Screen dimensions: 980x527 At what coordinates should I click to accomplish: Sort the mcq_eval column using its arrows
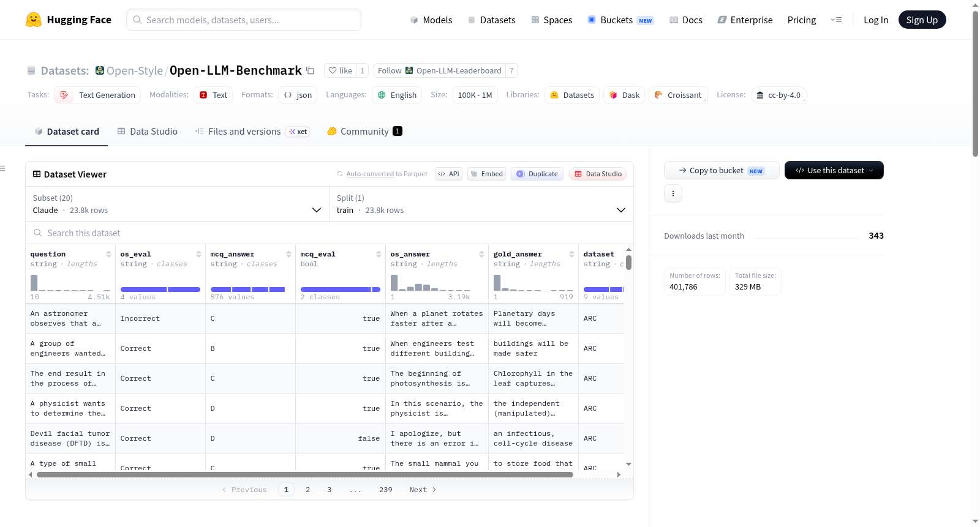[379, 254]
